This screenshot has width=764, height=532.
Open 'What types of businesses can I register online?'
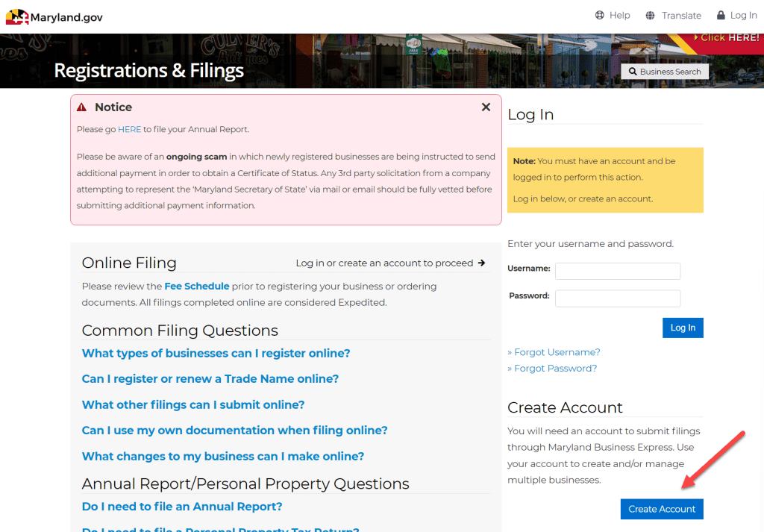(x=216, y=353)
